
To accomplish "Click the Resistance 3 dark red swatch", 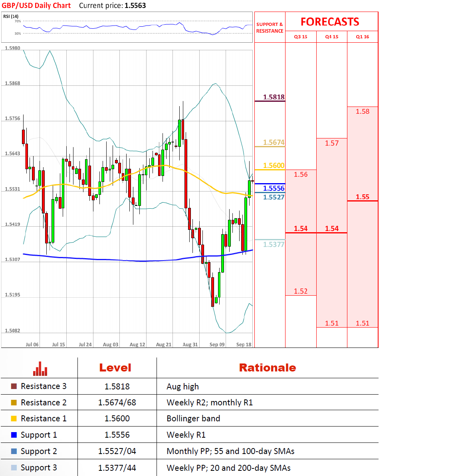I will 14,386.
